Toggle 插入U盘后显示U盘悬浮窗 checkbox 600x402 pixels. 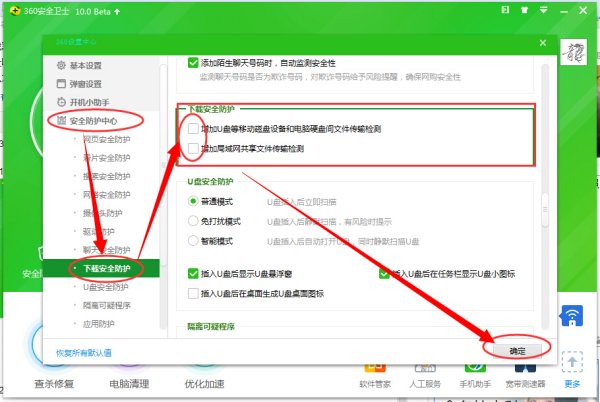(x=193, y=273)
